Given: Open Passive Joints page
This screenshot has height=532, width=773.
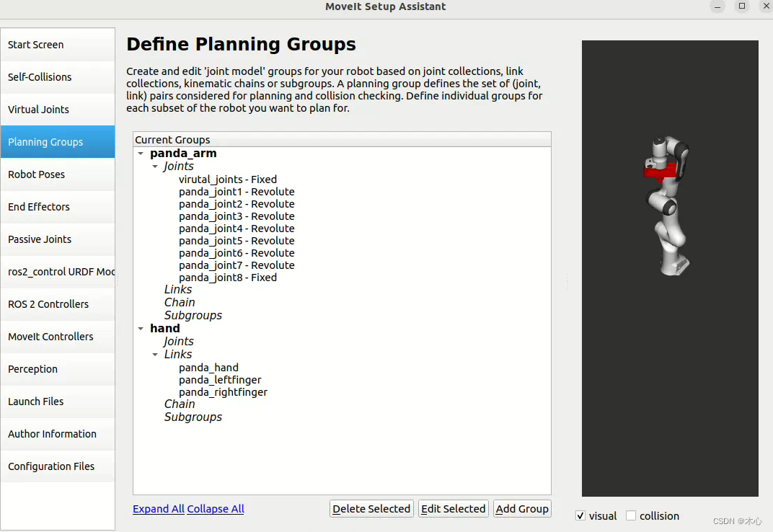Looking at the screenshot, I should 58,239.
